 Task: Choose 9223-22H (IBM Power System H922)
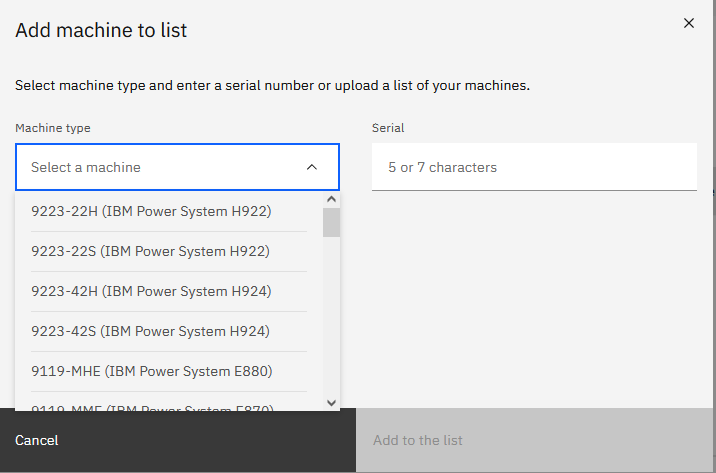(151, 211)
